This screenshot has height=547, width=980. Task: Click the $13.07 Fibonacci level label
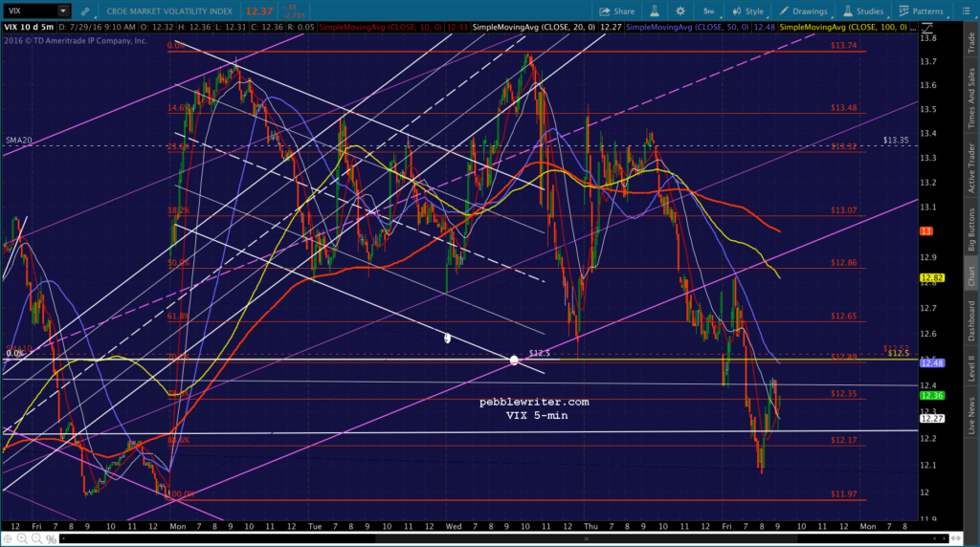tap(844, 210)
